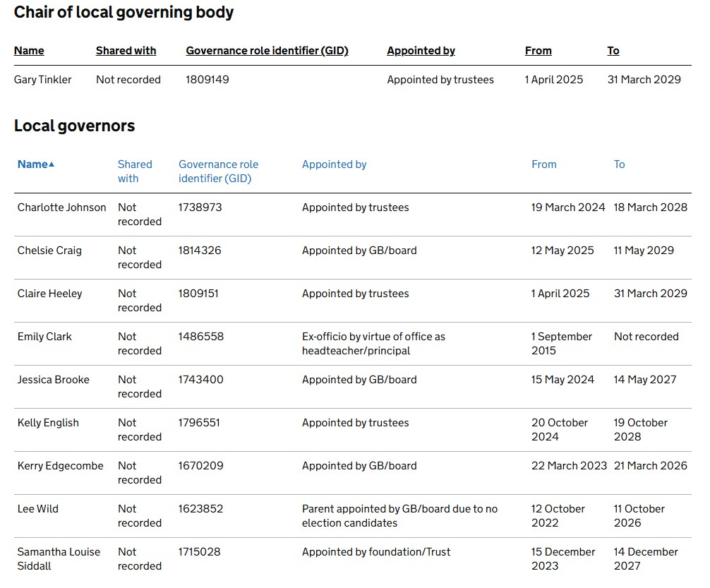Select Samantha Louise Siddall name cell

[59, 559]
